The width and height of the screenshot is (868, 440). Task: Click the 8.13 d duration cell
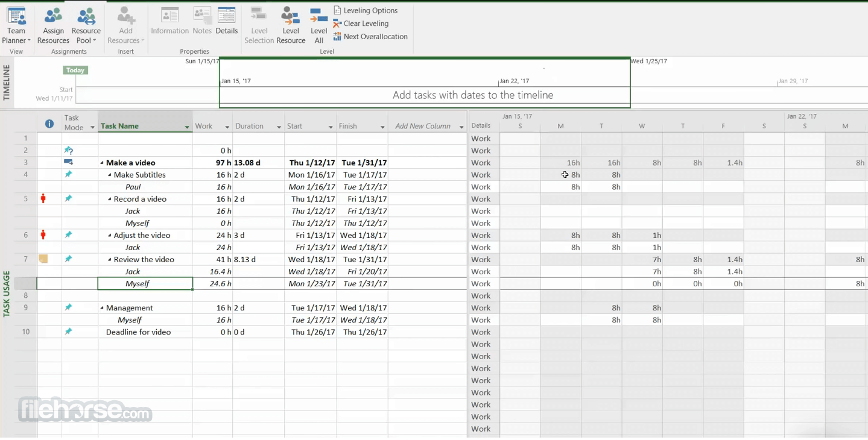259,259
